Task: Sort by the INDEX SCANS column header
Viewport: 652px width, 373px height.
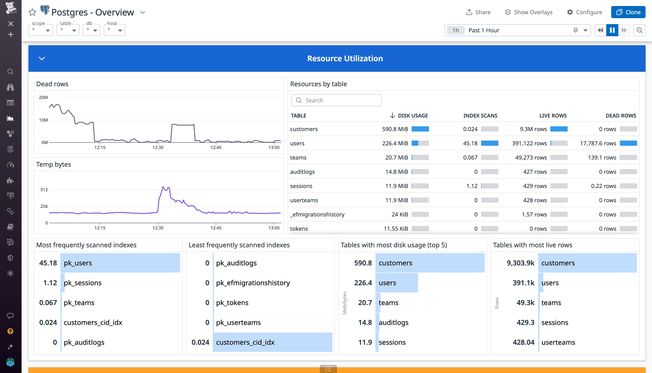Action: [x=480, y=116]
